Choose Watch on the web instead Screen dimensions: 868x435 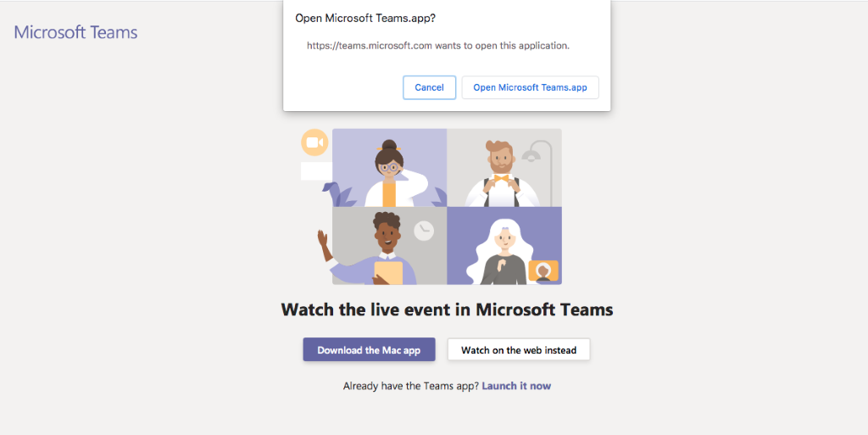tap(519, 349)
